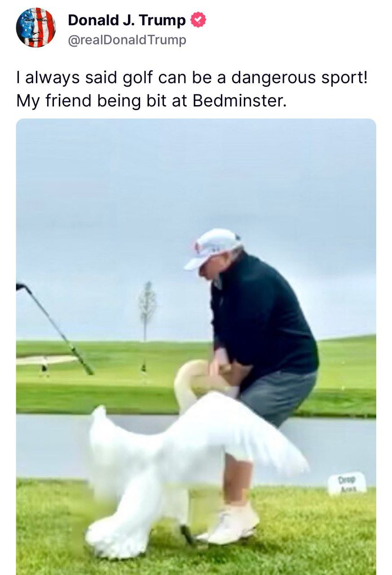Open the Donald J. Trump display name

coord(127,20)
